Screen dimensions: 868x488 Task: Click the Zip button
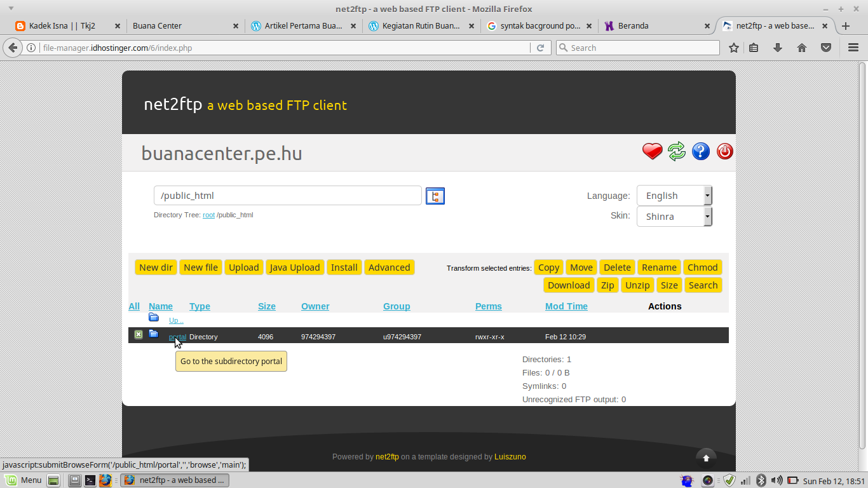coord(607,285)
